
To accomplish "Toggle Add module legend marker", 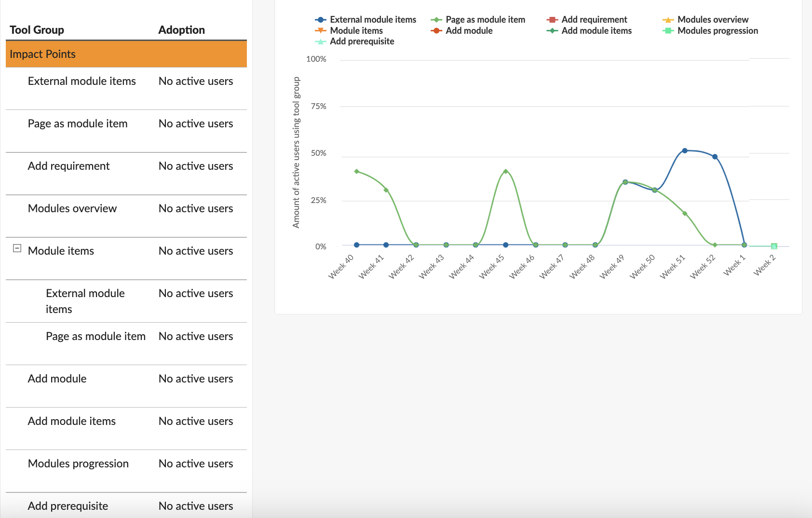I will (436, 31).
